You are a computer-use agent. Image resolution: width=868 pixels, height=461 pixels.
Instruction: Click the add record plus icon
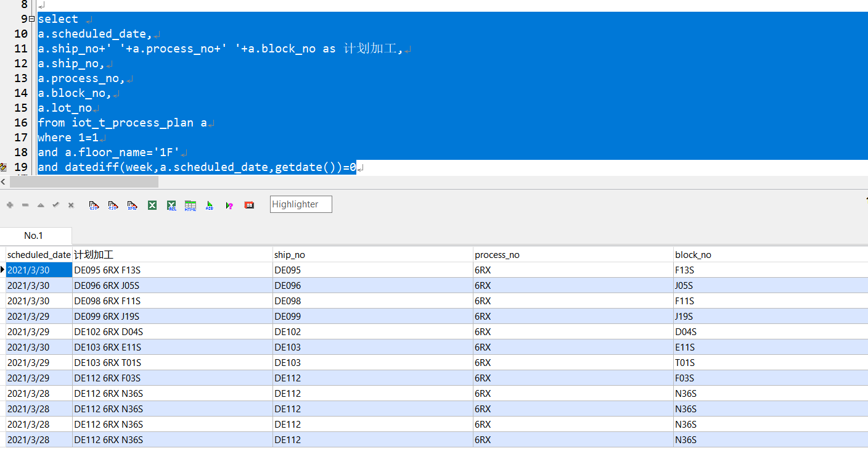[x=10, y=205]
